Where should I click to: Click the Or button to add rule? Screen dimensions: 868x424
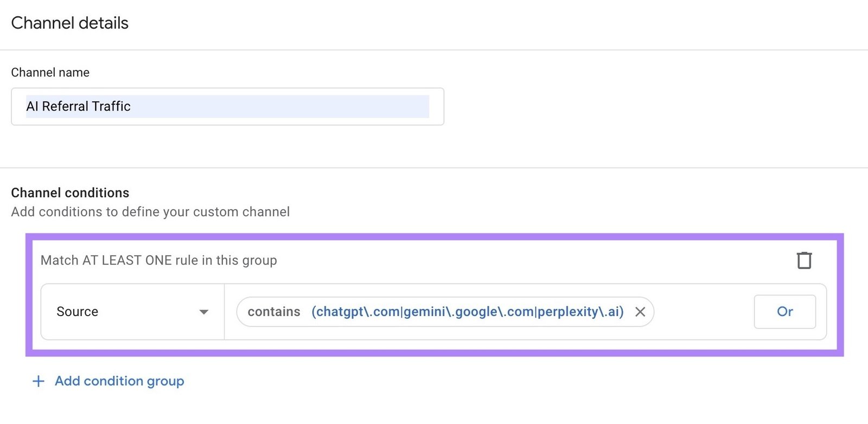(784, 312)
